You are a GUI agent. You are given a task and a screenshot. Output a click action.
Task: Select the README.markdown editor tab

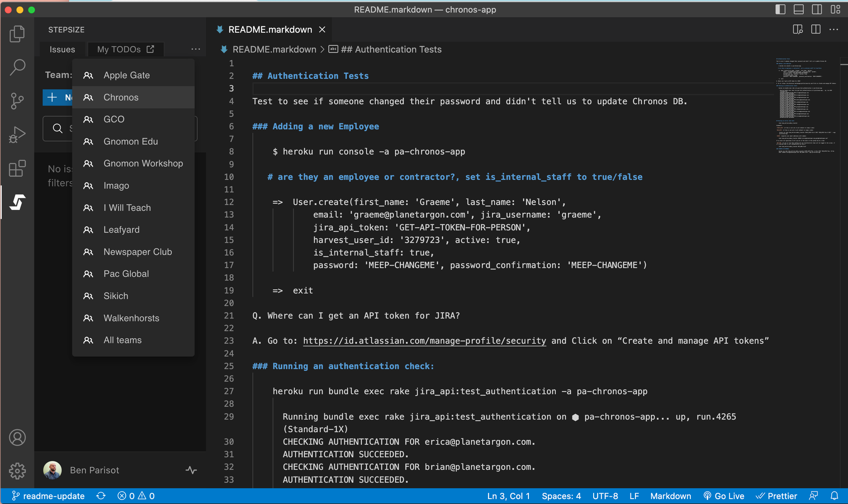point(270,30)
